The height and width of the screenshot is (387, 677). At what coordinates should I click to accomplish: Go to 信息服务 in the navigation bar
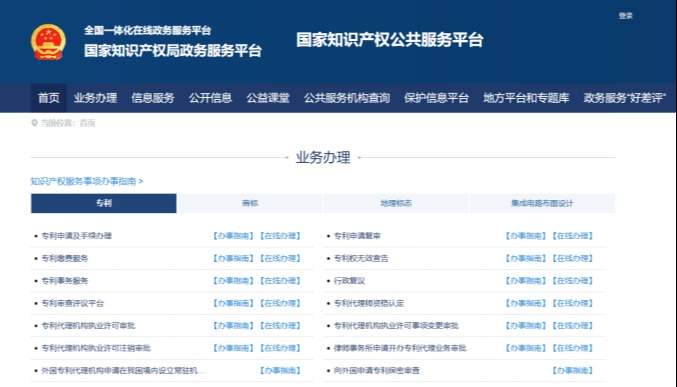tap(153, 98)
